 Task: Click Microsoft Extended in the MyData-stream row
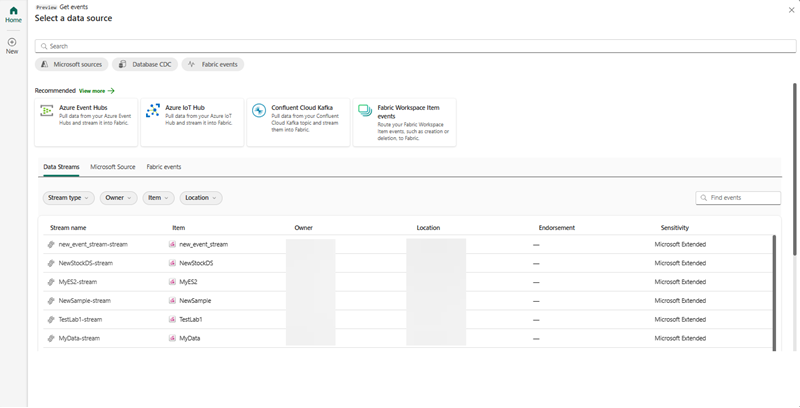click(x=680, y=338)
